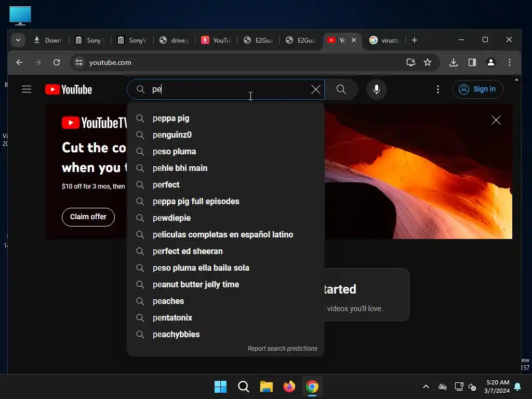Switch to the YouTu downloader tab
Viewport: 532px width, 399px height.
point(216,41)
